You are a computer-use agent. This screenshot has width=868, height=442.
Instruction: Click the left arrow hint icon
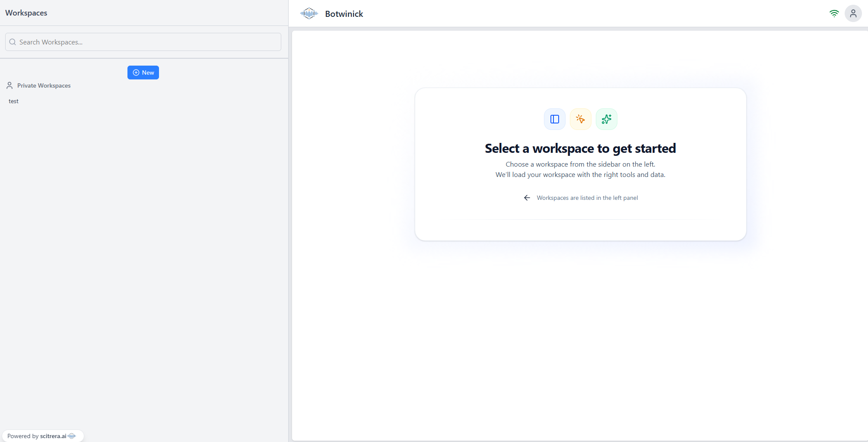[x=527, y=198]
